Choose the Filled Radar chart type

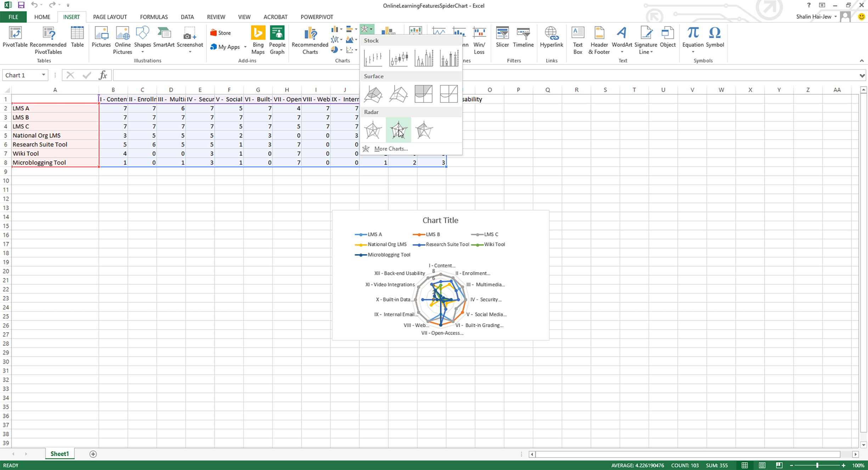tap(424, 130)
